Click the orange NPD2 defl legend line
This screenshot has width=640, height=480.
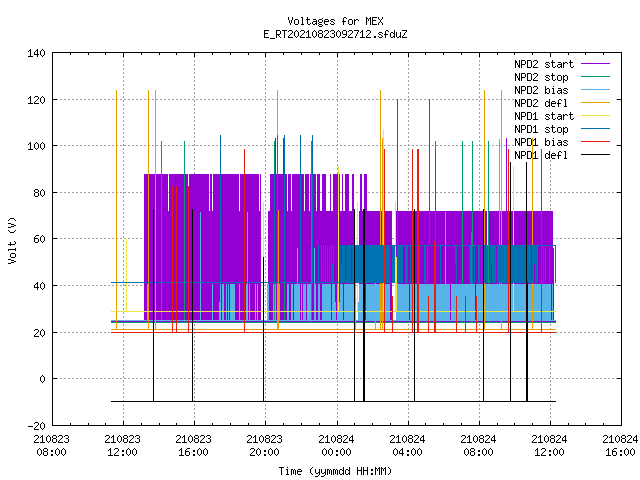click(x=595, y=103)
